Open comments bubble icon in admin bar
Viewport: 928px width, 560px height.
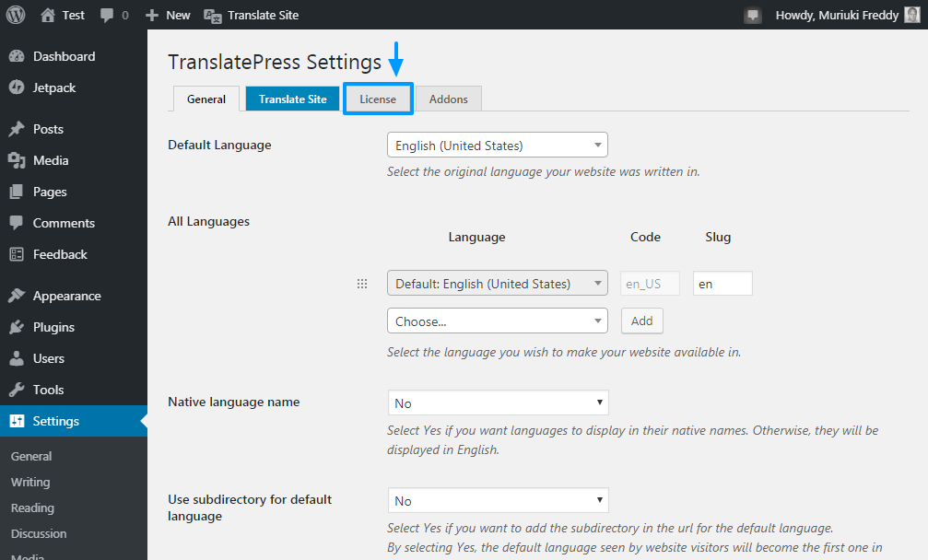(x=107, y=16)
